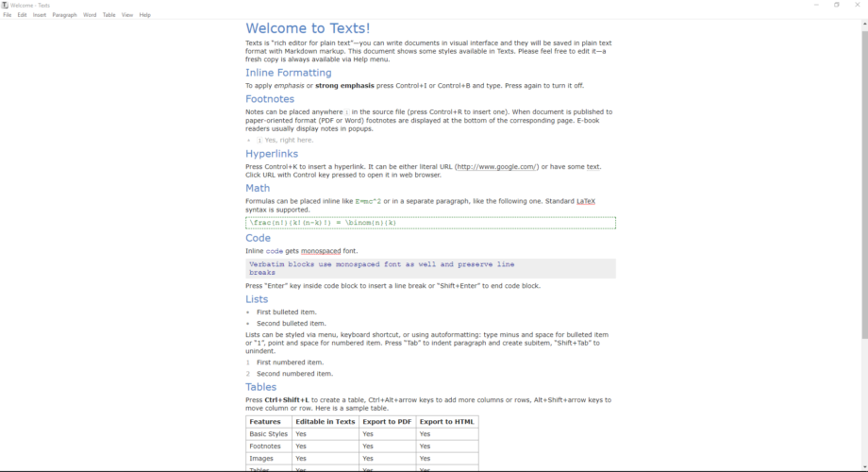Viewport: 868px width, 472px height.
Task: Click the scrollbar up arrow
Action: pyautogui.click(x=864, y=24)
